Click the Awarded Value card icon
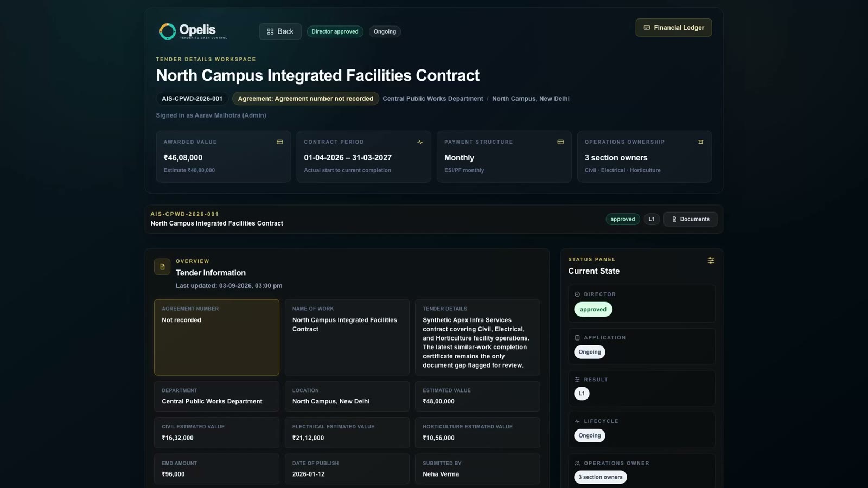Image resolution: width=868 pixels, height=488 pixels. click(280, 142)
